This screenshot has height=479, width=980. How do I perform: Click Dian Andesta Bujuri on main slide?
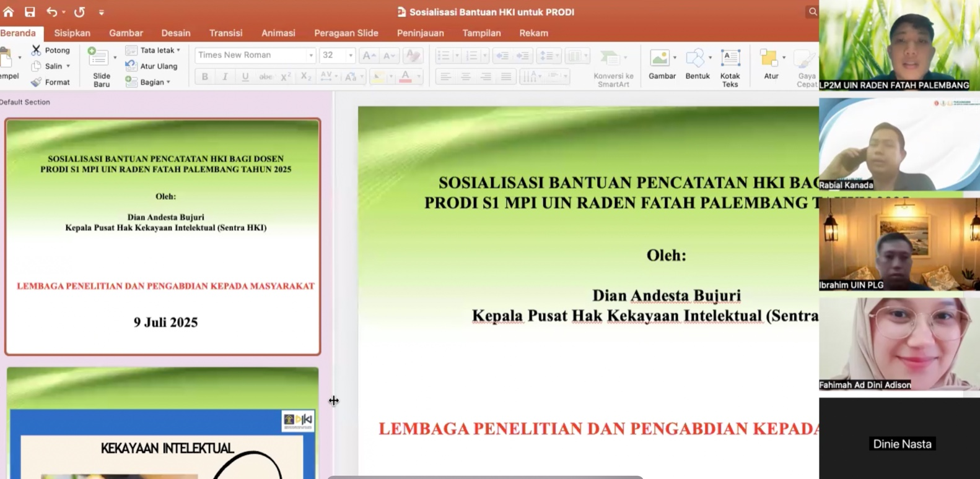coord(667,295)
